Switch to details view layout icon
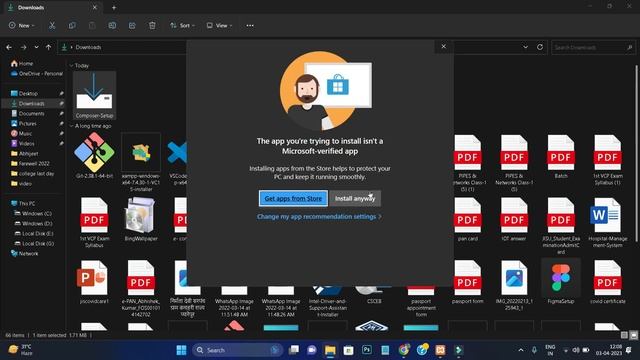This screenshot has width=640, height=360. coord(624,335)
